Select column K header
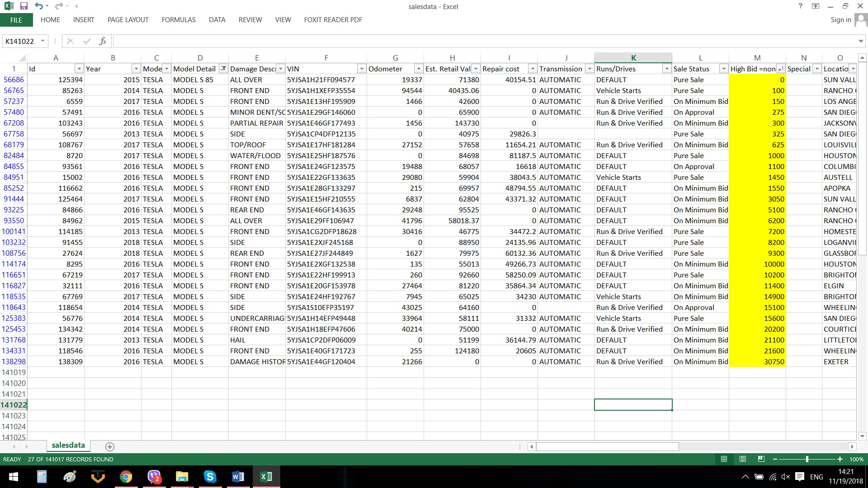Image resolution: width=868 pixels, height=488 pixels. point(633,58)
